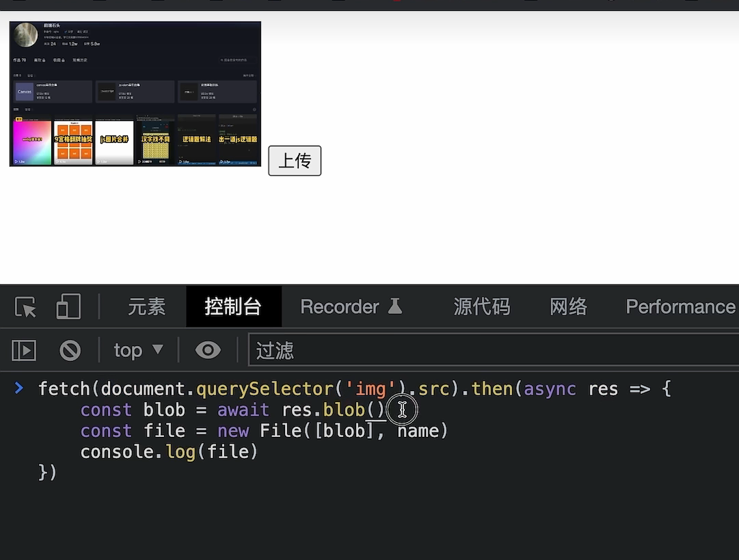Click the uploaded screenshot image preview
Image resolution: width=739 pixels, height=560 pixels.
pos(135,94)
